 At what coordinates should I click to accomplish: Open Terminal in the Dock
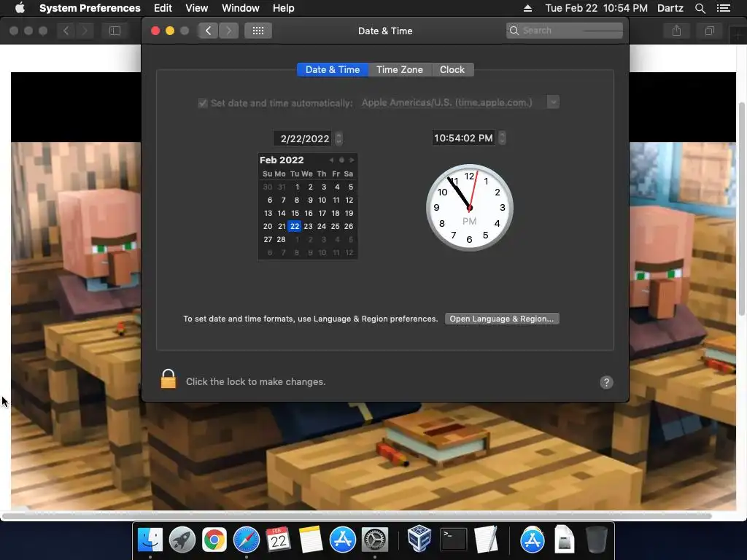pyautogui.click(x=453, y=540)
